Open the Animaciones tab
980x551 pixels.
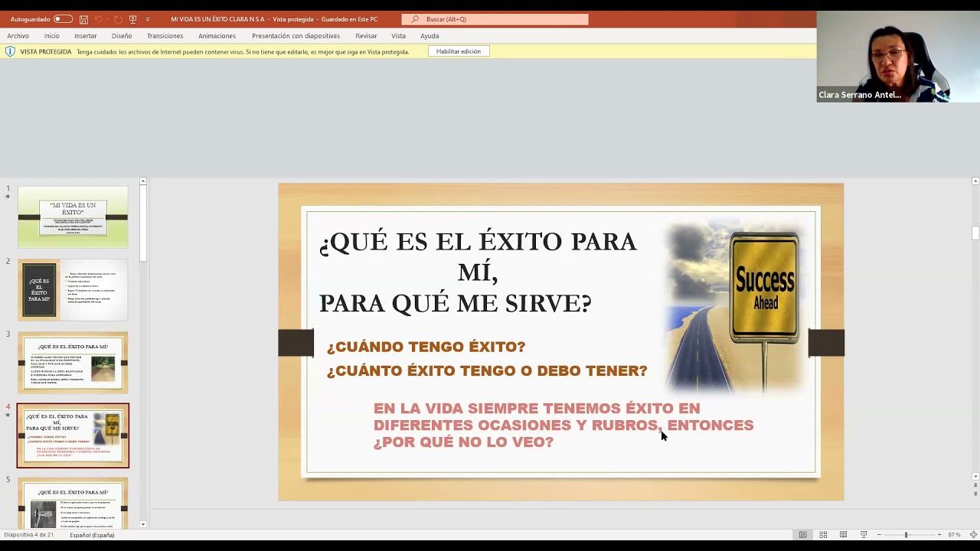point(217,36)
